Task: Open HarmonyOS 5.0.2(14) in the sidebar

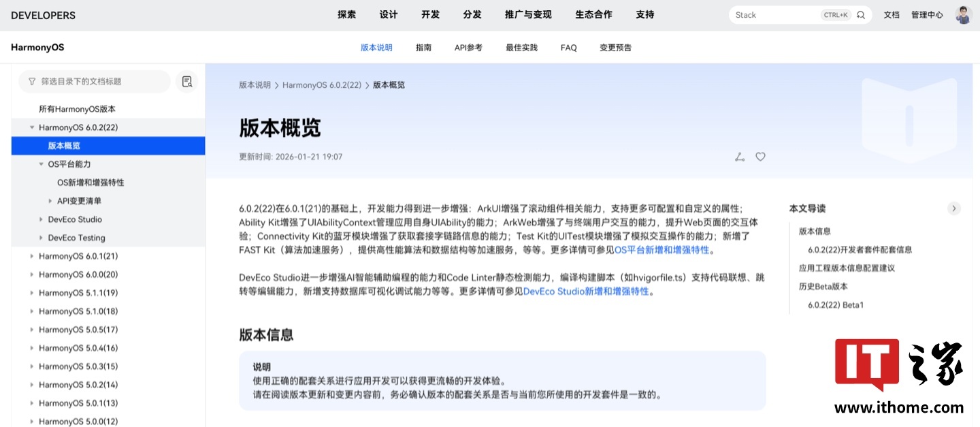Action: 78,385
